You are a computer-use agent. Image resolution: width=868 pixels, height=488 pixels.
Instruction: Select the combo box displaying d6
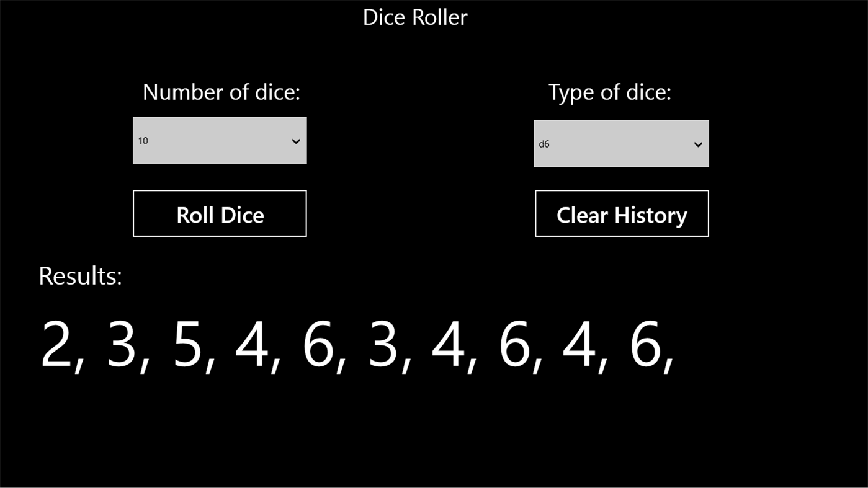pos(621,143)
